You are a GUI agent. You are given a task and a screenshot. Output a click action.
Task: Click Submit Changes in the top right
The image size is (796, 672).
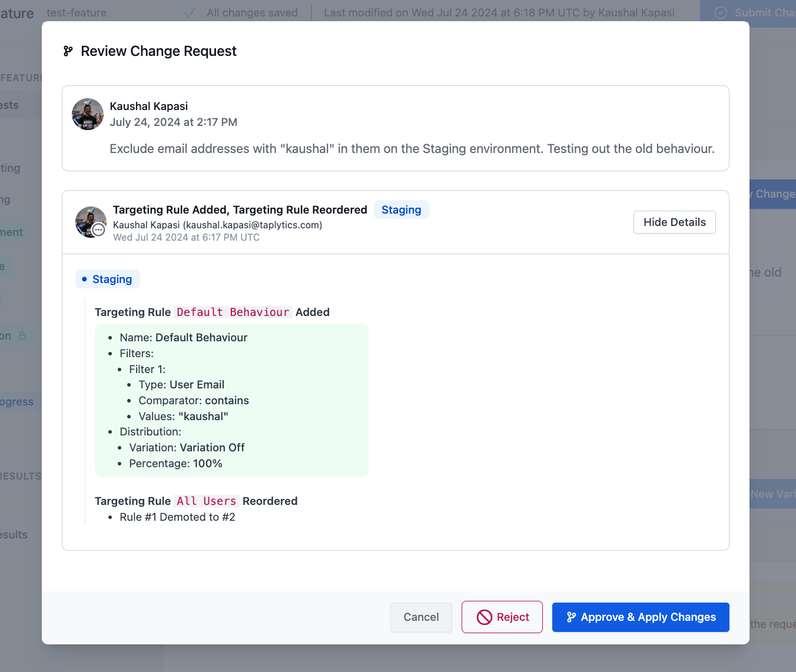[x=759, y=12]
